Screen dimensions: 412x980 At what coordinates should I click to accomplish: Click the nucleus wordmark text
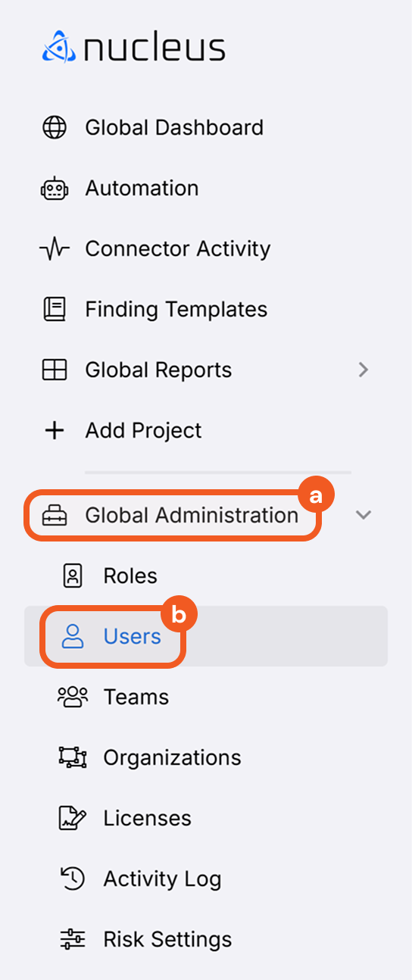pyautogui.click(x=154, y=48)
